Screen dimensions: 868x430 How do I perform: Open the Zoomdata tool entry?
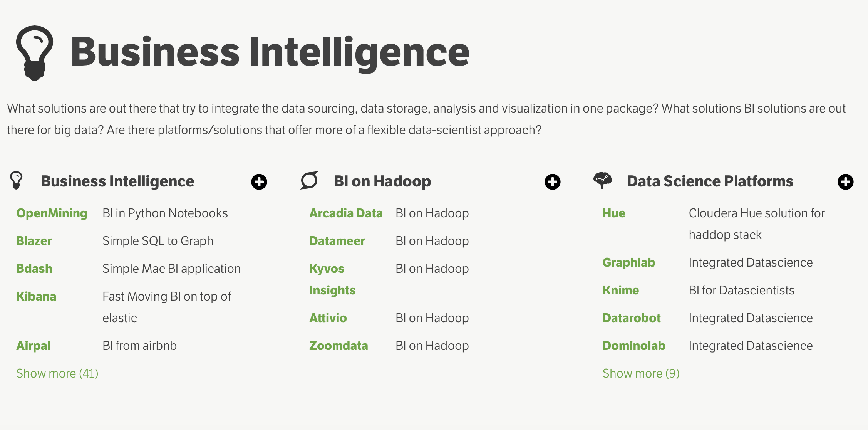coord(338,346)
